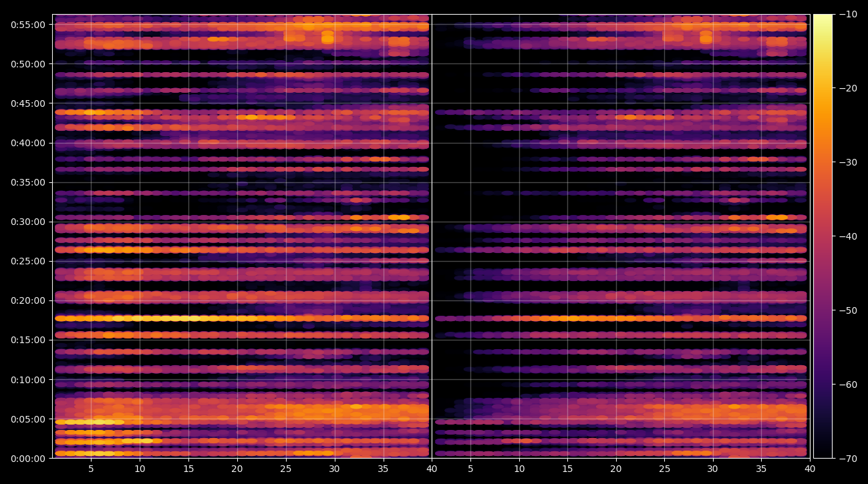Select the 0:55:00 time axis label

27,25
